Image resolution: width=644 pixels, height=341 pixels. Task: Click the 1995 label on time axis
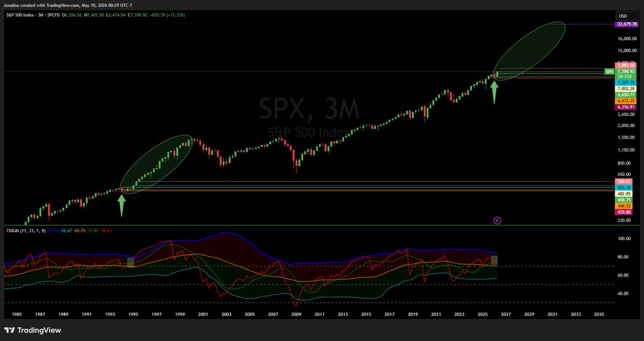133,314
